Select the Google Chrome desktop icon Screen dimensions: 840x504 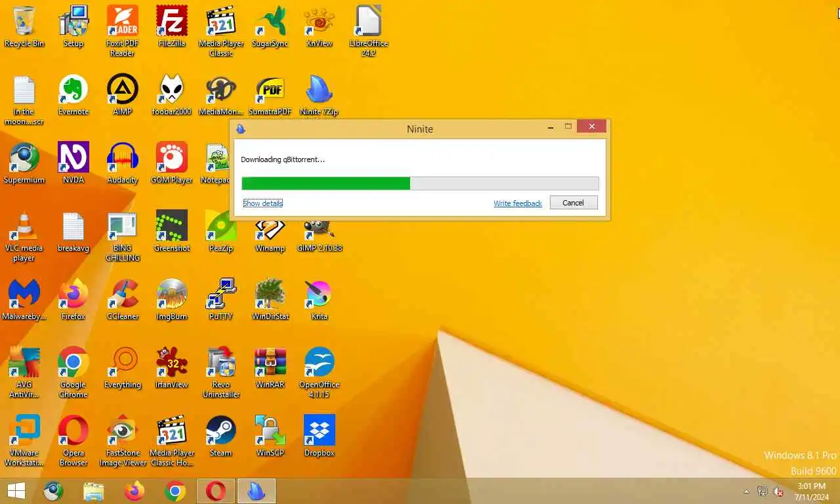click(x=73, y=373)
